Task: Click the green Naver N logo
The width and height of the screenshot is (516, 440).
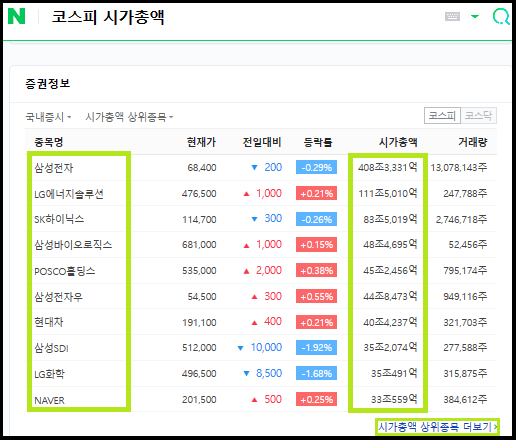Action: [17, 16]
